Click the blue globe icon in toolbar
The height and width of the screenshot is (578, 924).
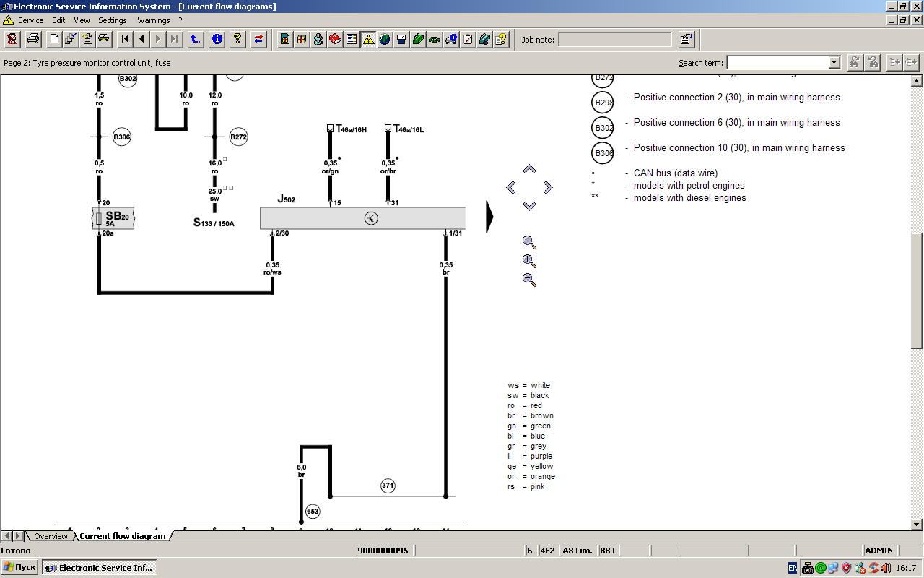pos(385,39)
